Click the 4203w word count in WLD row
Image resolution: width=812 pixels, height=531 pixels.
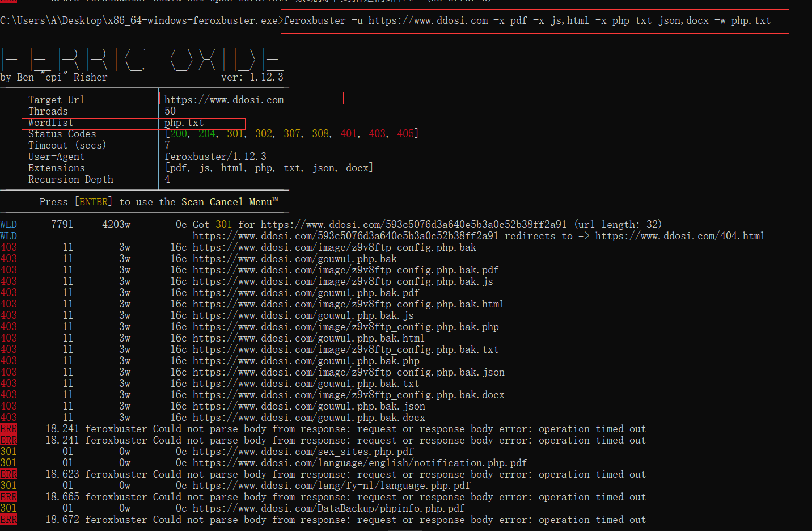[116, 225]
